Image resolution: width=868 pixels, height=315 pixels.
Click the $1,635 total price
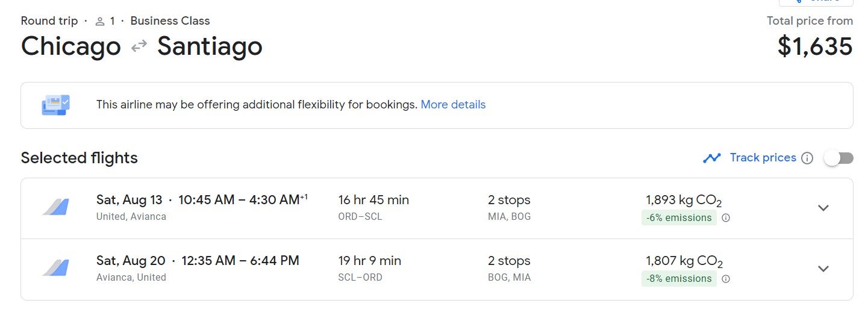coord(815,46)
